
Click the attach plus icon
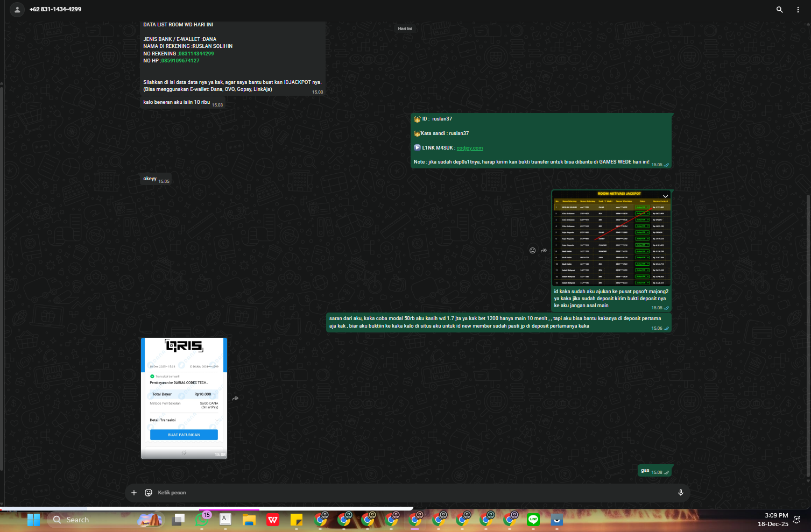[x=134, y=493]
